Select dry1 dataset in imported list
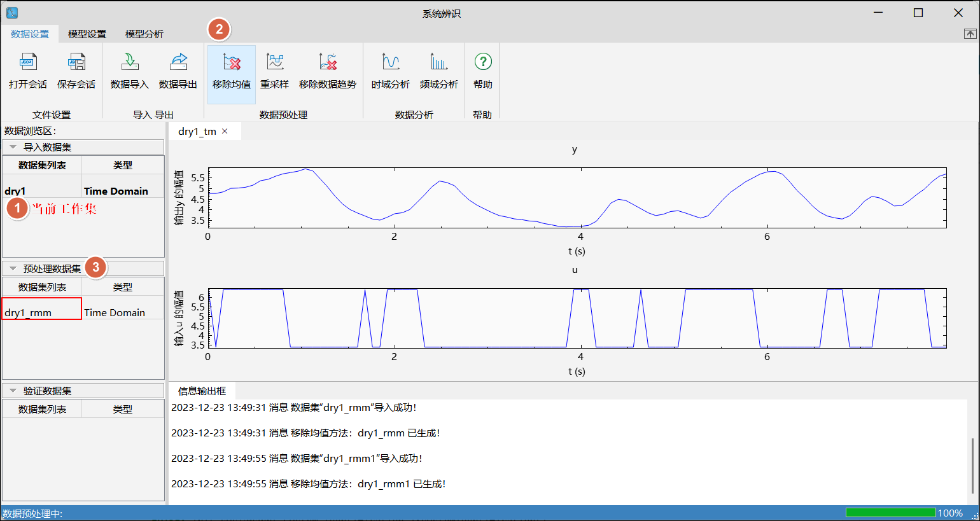 pos(15,191)
